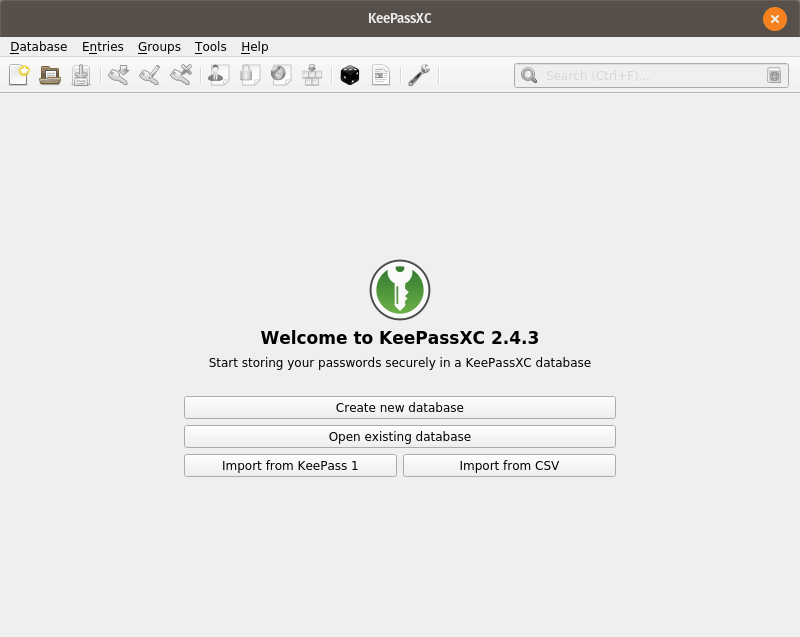This screenshot has width=800, height=637.
Task: Click the Save database toolbar icon
Action: point(81,75)
